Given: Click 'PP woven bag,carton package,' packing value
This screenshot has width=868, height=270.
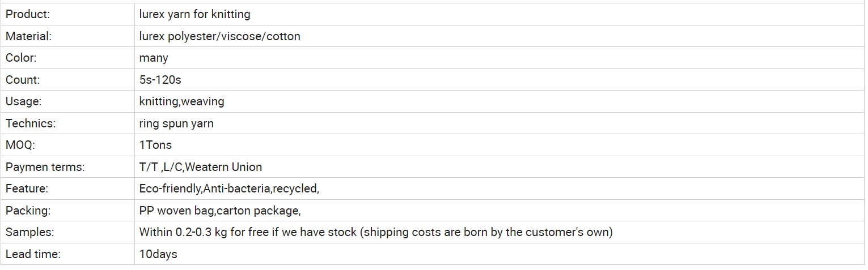Looking at the screenshot, I should pyautogui.click(x=220, y=211).
